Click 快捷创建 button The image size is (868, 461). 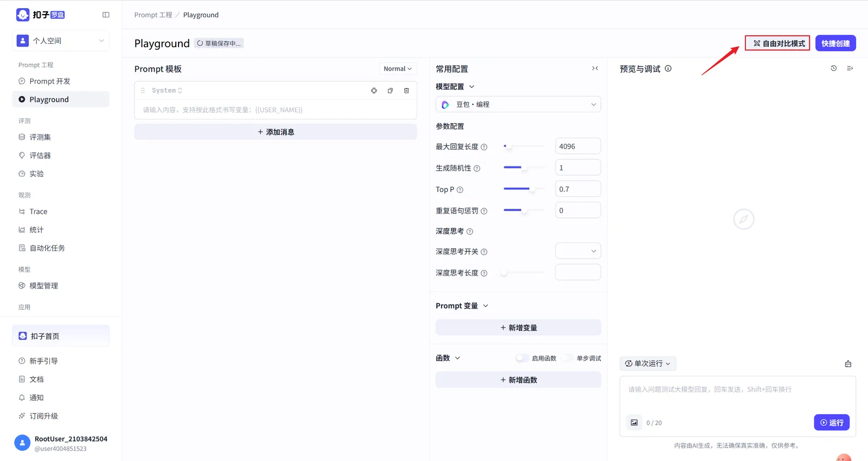coord(835,43)
